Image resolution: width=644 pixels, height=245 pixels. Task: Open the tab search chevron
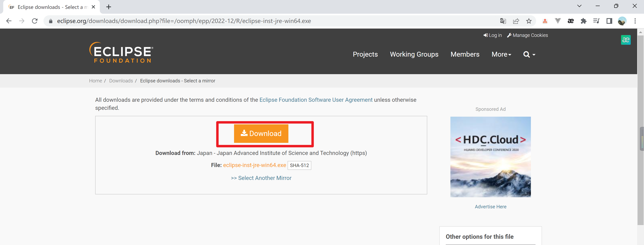coord(579,6)
